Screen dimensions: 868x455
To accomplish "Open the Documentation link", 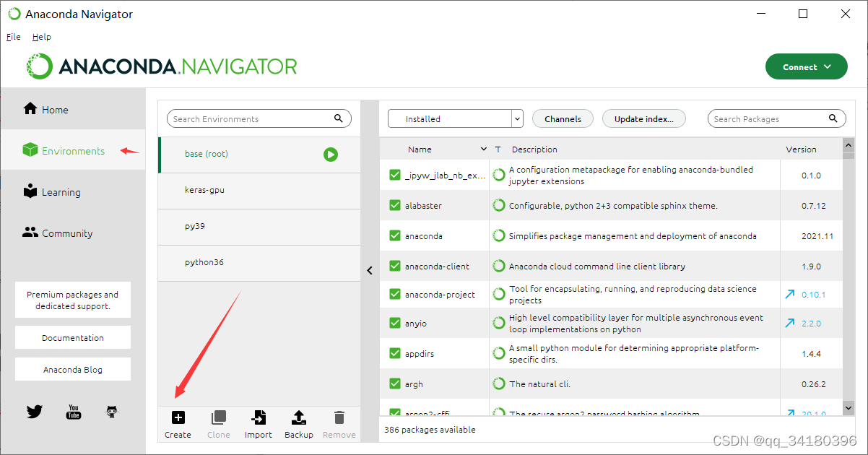I will (73, 337).
